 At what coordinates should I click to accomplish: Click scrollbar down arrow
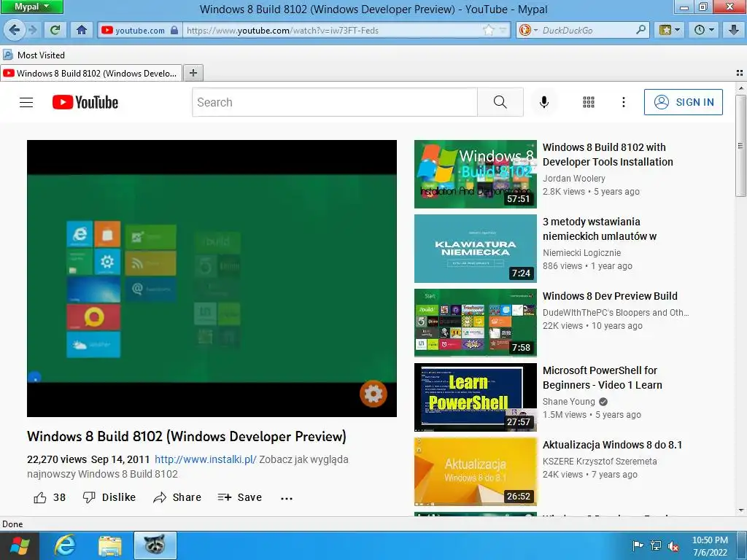coord(741,510)
